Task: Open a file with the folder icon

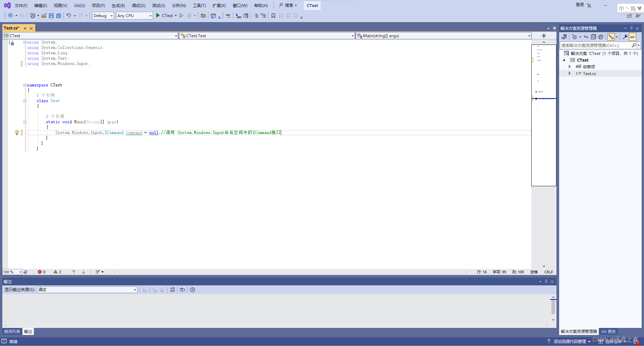Action: 44,15
